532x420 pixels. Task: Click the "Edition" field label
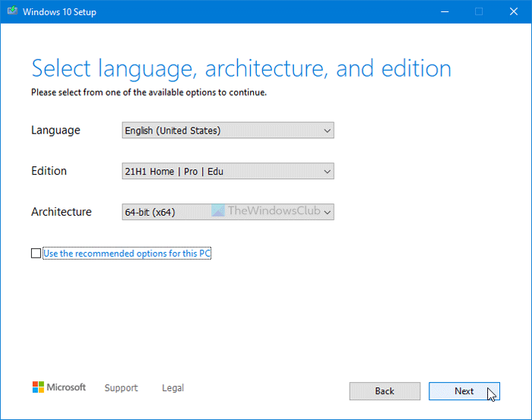point(49,171)
